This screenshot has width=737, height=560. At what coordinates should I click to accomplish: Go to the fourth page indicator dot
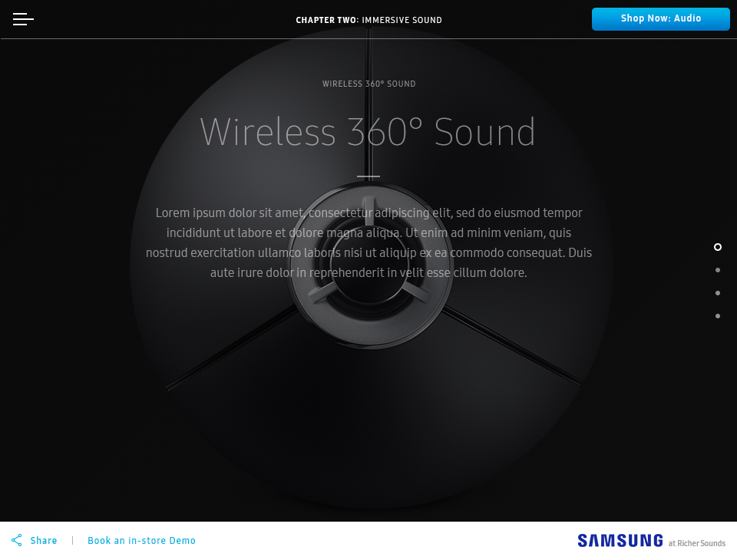point(718,316)
